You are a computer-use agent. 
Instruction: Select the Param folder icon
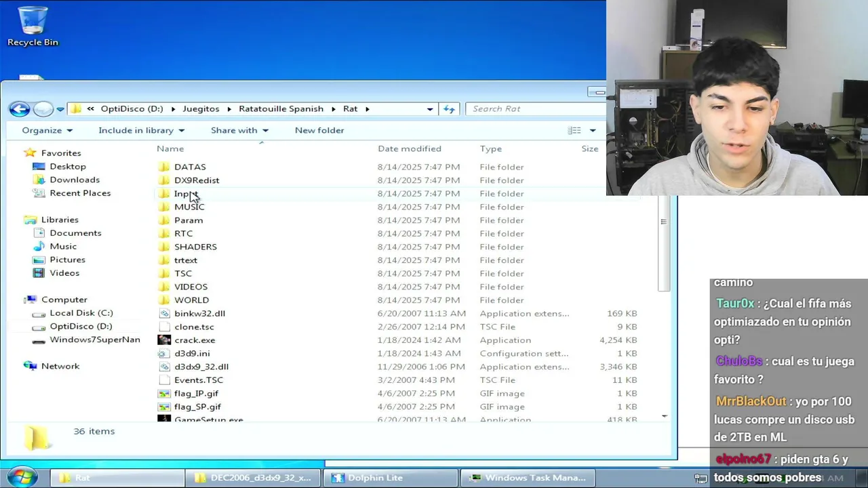pos(164,220)
